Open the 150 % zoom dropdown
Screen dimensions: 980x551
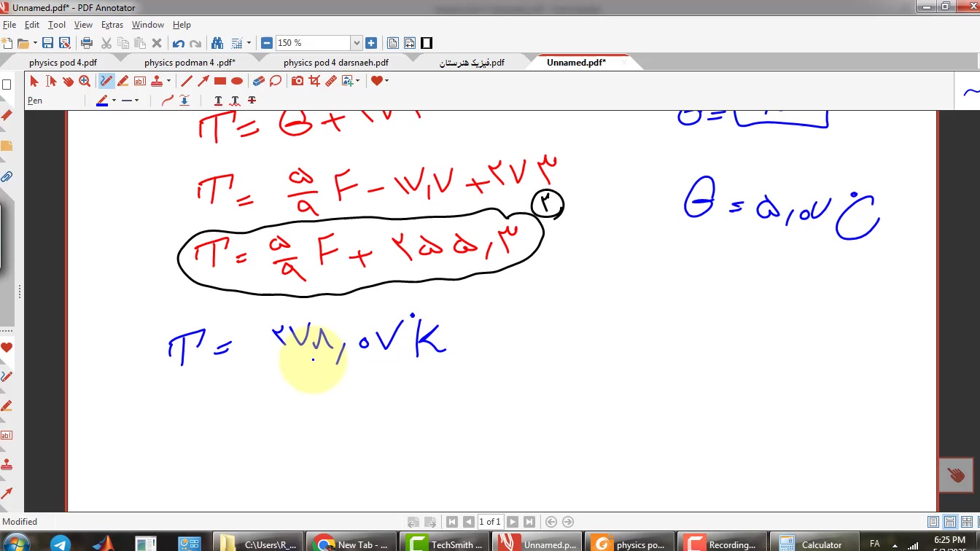pyautogui.click(x=357, y=43)
